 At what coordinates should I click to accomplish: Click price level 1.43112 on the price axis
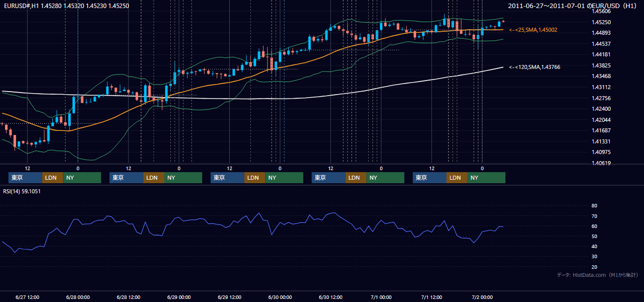click(601, 87)
